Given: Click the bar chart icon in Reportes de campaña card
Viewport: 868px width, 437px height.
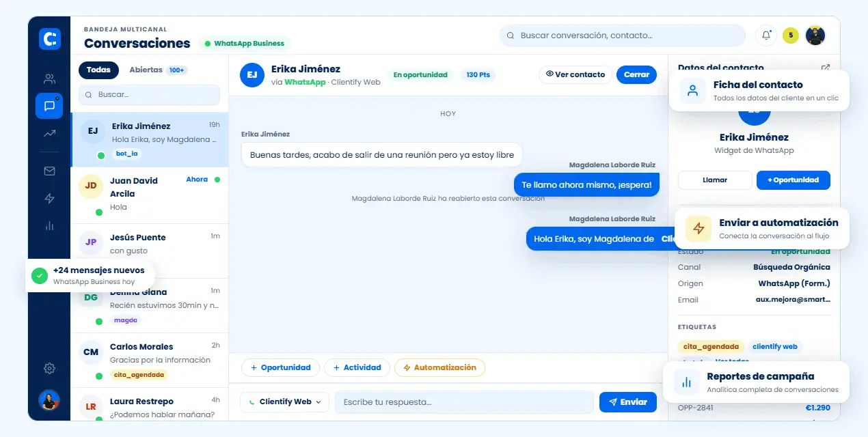Looking at the screenshot, I should click(x=686, y=382).
